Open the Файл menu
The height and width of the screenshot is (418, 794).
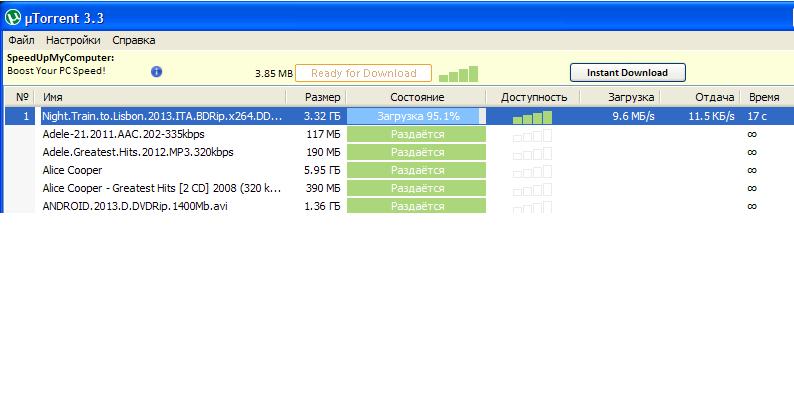tap(21, 40)
